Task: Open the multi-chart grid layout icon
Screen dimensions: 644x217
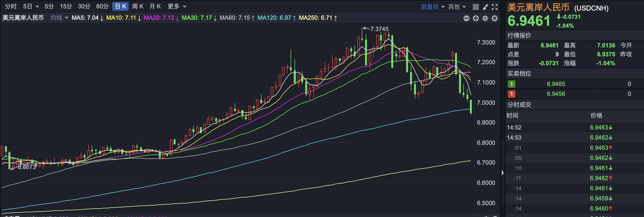Action: point(476,7)
